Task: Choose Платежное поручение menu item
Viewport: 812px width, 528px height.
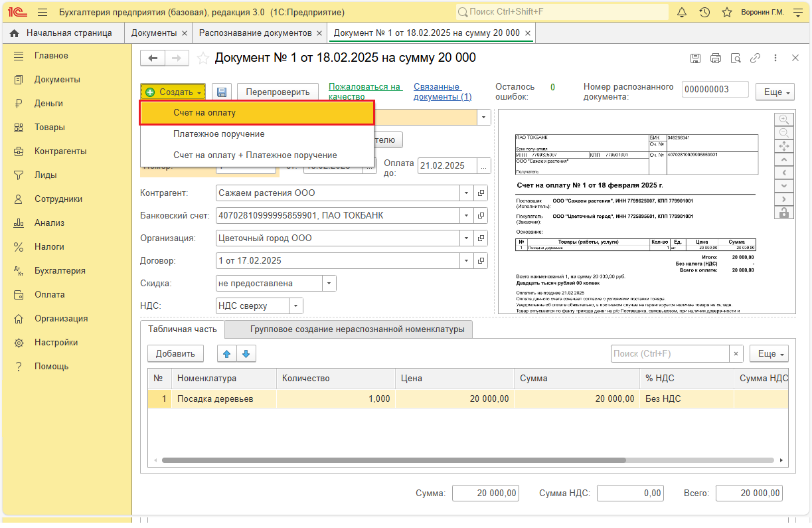Action: click(257, 134)
